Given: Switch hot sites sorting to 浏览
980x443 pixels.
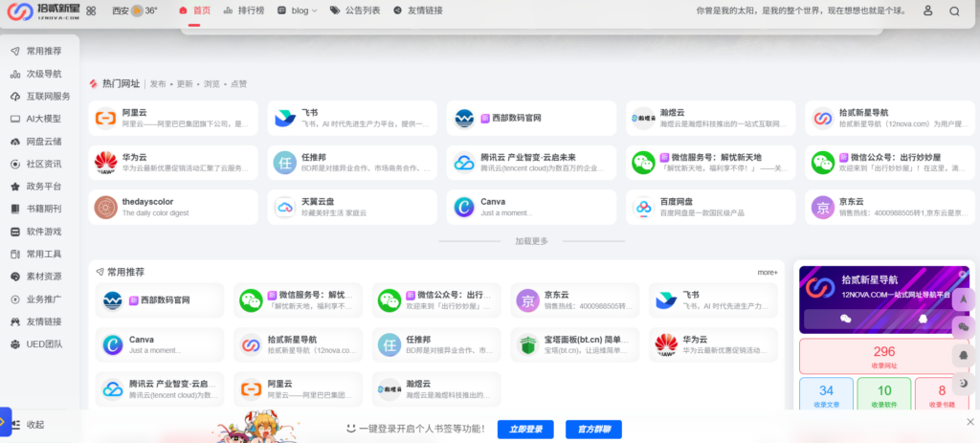Looking at the screenshot, I should click(212, 84).
